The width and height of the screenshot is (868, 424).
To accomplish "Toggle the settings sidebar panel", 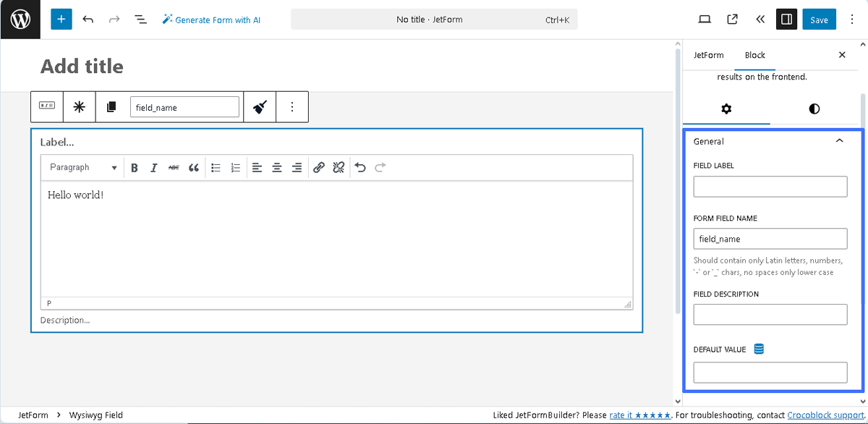I will click(786, 19).
